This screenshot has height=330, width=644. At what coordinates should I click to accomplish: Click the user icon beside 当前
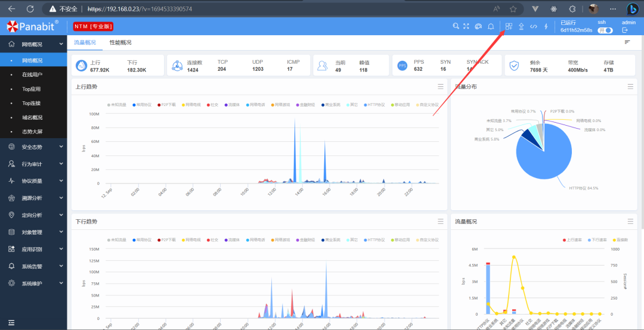(323, 66)
